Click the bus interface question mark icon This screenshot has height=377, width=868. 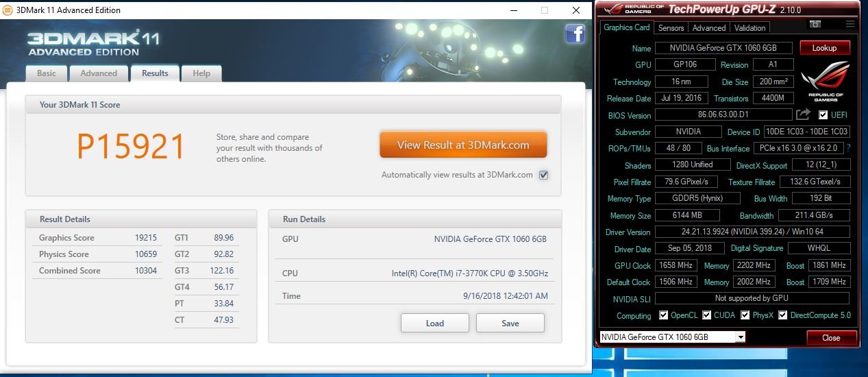(848, 148)
